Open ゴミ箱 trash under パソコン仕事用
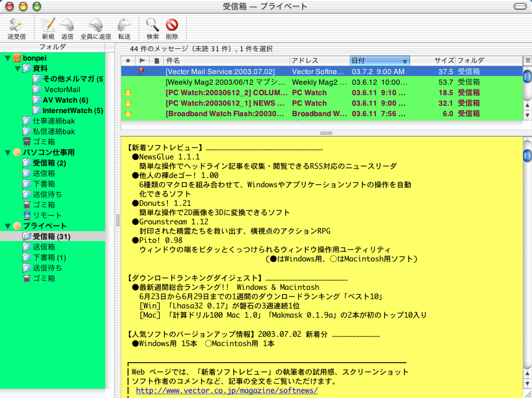The height and width of the screenshot is (398, 532). pos(39,205)
